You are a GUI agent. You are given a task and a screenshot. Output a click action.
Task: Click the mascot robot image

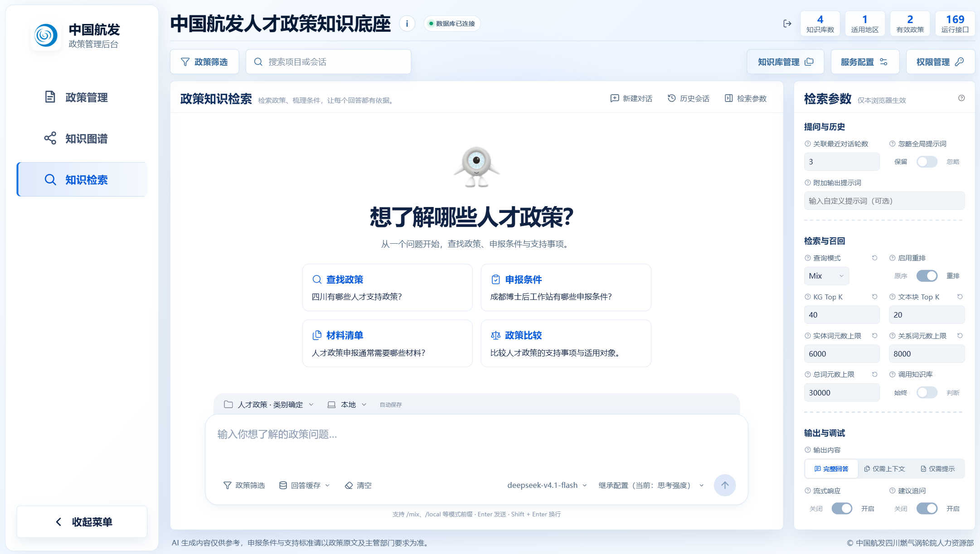[x=476, y=167]
